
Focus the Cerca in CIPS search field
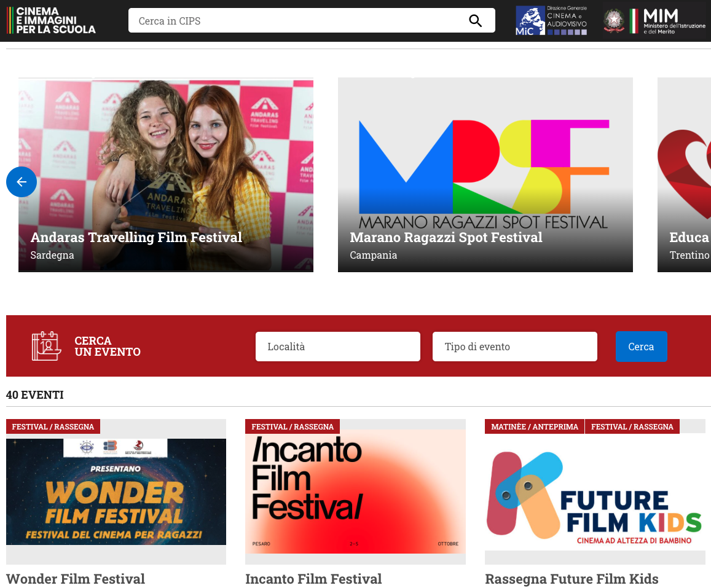pos(312,20)
